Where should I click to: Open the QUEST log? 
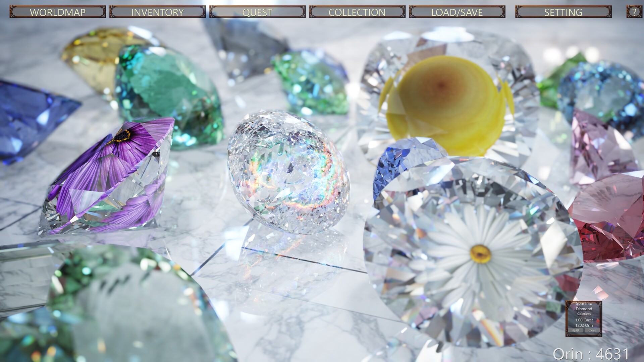click(x=257, y=12)
